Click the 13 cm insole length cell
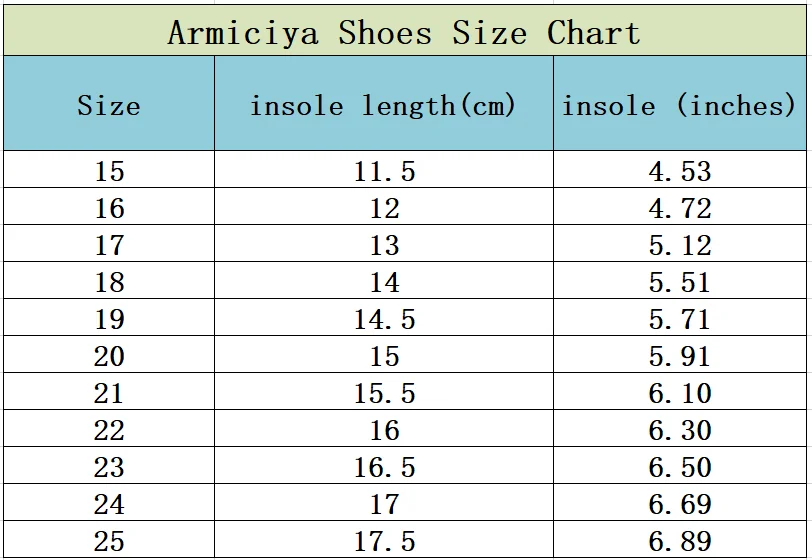812x560 pixels. (384, 245)
